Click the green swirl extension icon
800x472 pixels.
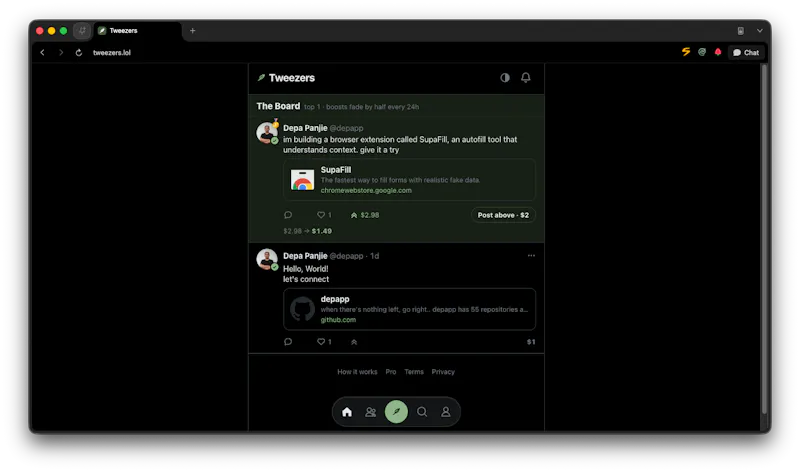702,52
